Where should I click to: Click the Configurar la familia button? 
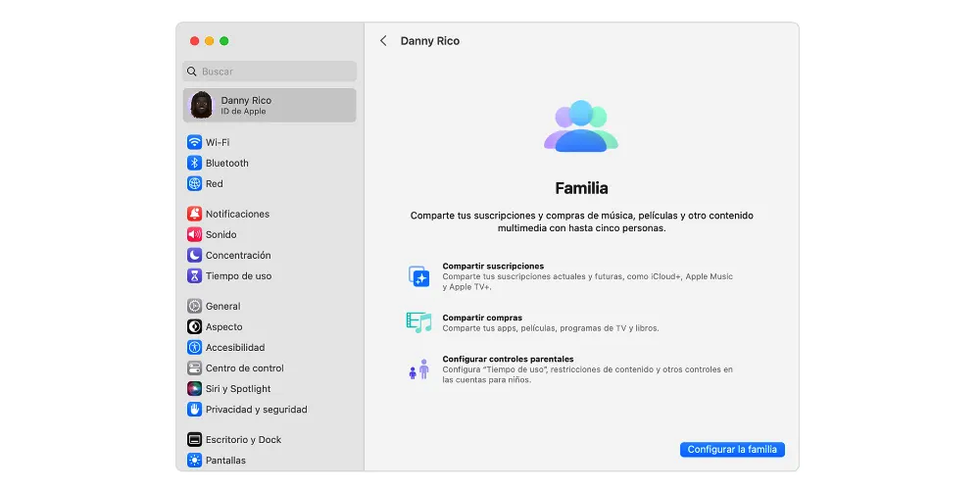coord(732,450)
